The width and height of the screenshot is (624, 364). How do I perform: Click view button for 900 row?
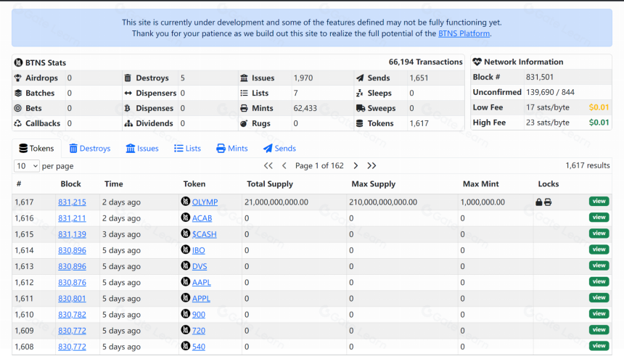(599, 314)
